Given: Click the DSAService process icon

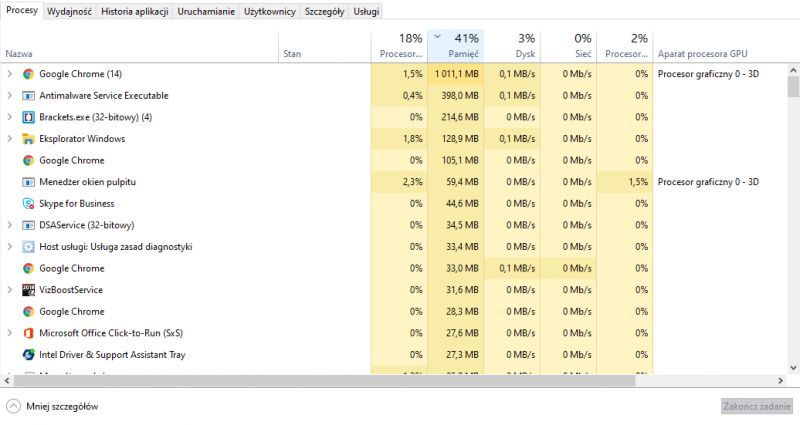Looking at the screenshot, I should (x=29, y=225).
